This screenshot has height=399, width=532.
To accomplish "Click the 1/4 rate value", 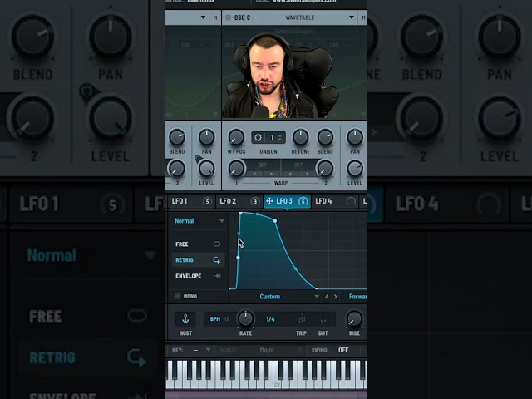I will (270, 319).
